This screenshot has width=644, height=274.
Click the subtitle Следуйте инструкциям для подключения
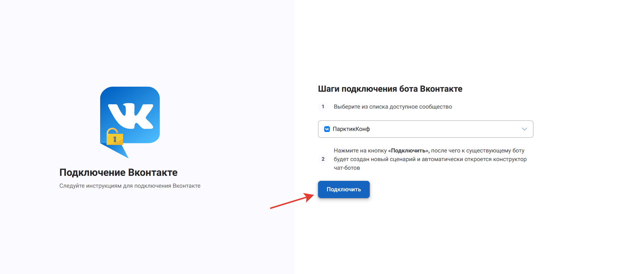pyautogui.click(x=130, y=186)
